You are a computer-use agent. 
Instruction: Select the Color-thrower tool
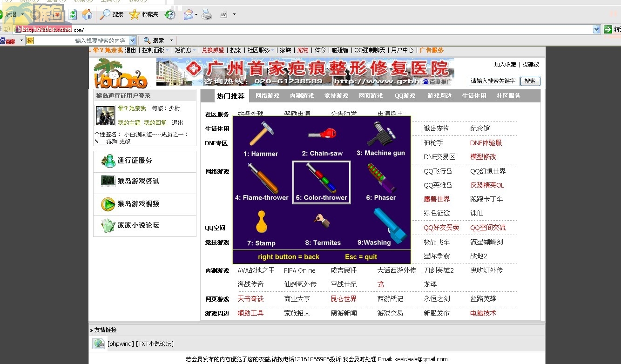click(322, 182)
